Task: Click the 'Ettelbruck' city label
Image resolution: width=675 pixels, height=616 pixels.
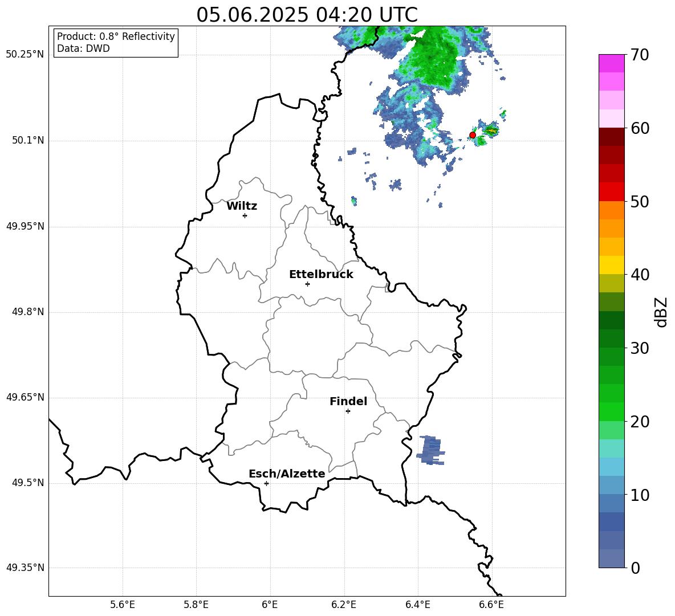Action: coord(321,275)
